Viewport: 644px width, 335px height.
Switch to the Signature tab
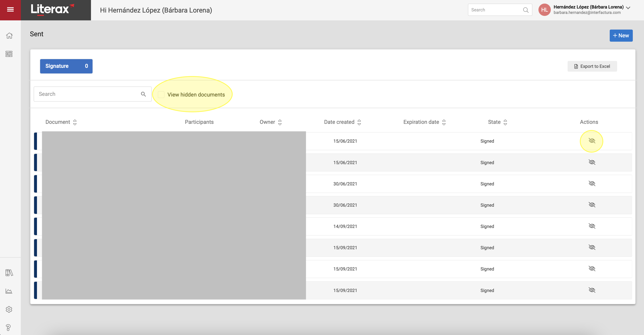coord(66,66)
